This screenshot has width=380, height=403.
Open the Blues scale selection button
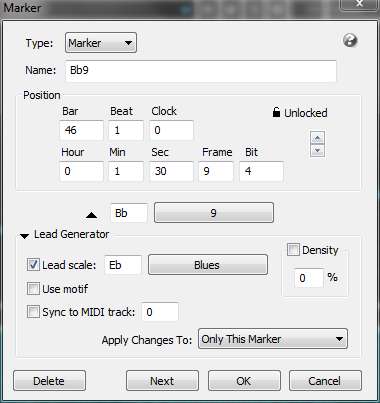click(x=208, y=265)
